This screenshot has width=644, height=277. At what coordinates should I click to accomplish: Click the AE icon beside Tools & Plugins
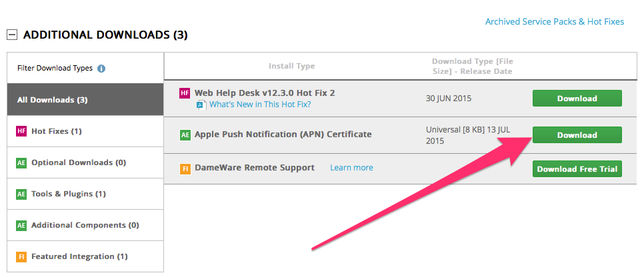(21, 194)
